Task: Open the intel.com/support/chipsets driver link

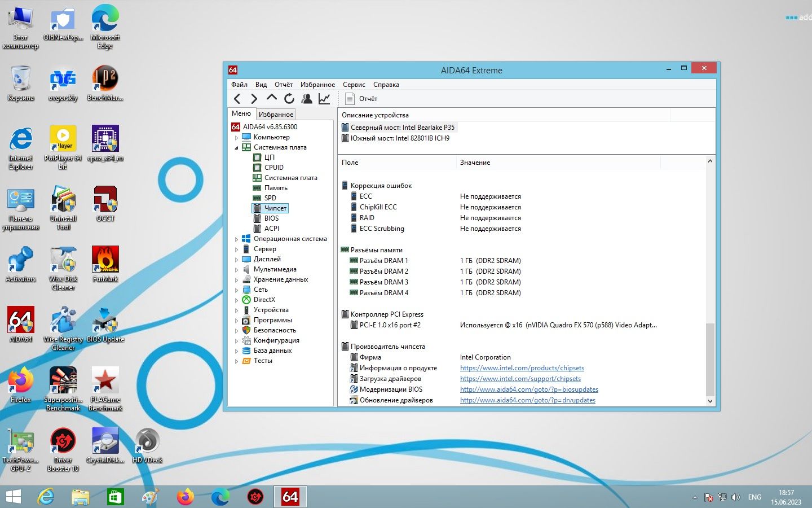Action: point(520,379)
